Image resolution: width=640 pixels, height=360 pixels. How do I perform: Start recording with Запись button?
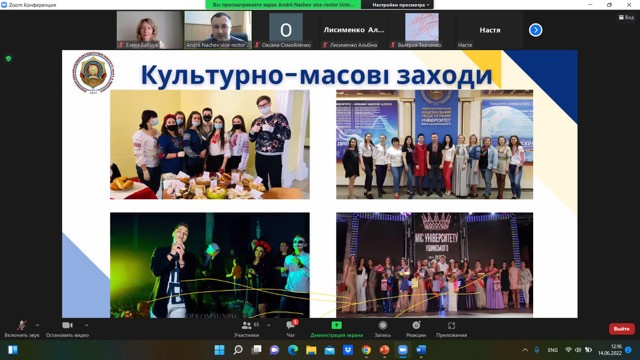(x=382, y=329)
